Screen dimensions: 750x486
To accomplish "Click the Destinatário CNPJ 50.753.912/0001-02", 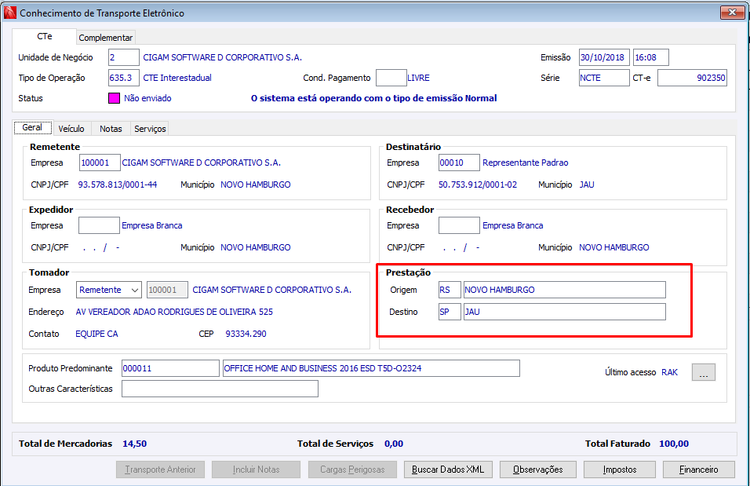I will click(x=477, y=185).
